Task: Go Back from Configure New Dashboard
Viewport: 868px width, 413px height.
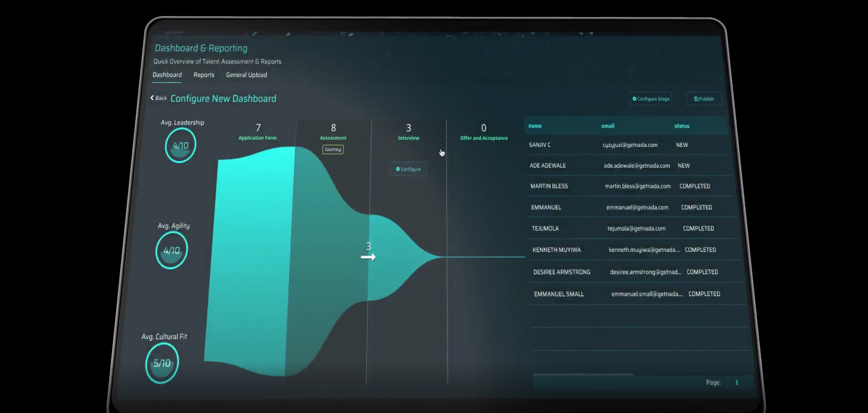Action: click(159, 98)
